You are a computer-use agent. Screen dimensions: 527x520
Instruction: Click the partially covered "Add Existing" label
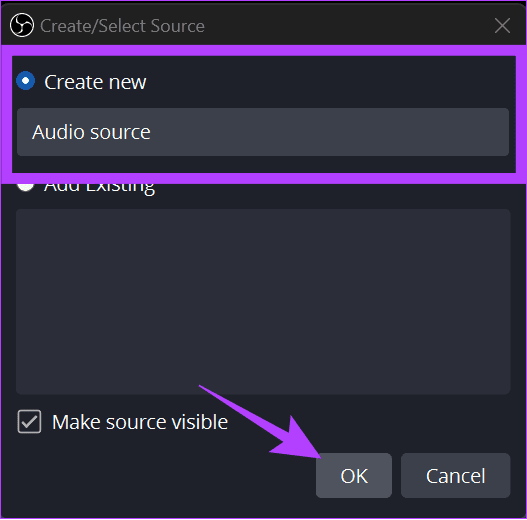pos(99,189)
